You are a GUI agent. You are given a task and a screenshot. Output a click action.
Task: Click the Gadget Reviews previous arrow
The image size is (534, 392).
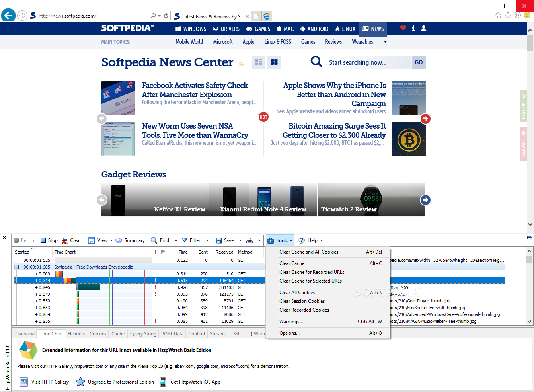pyautogui.click(x=102, y=200)
